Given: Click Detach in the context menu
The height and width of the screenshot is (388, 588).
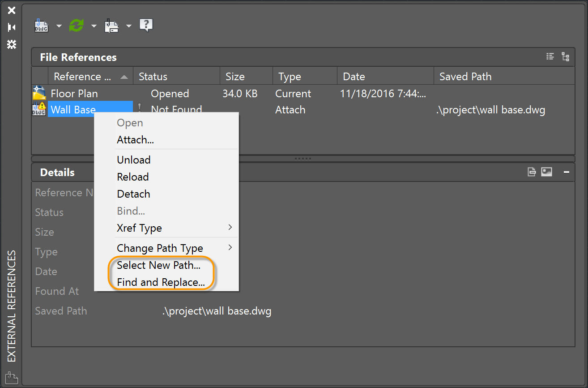Looking at the screenshot, I should point(133,194).
